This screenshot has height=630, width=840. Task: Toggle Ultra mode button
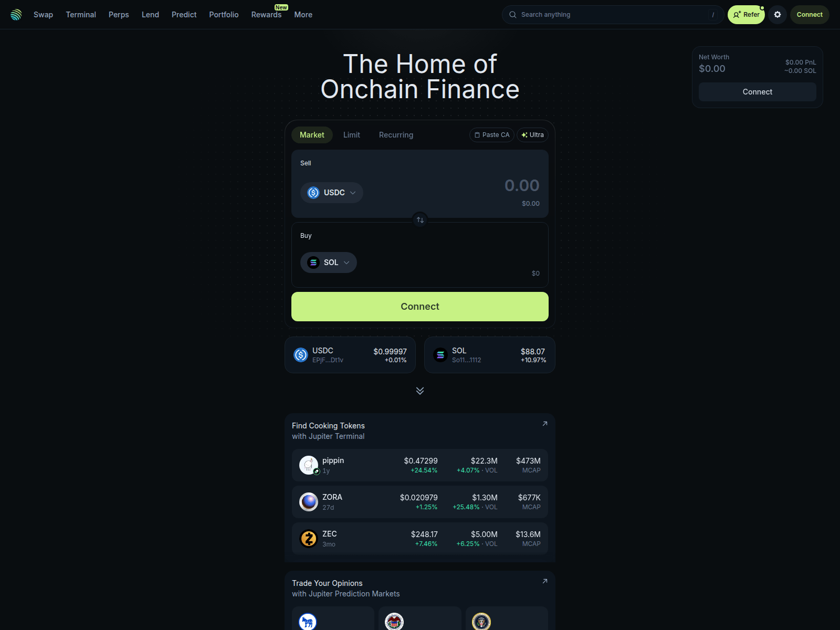pyautogui.click(x=533, y=135)
